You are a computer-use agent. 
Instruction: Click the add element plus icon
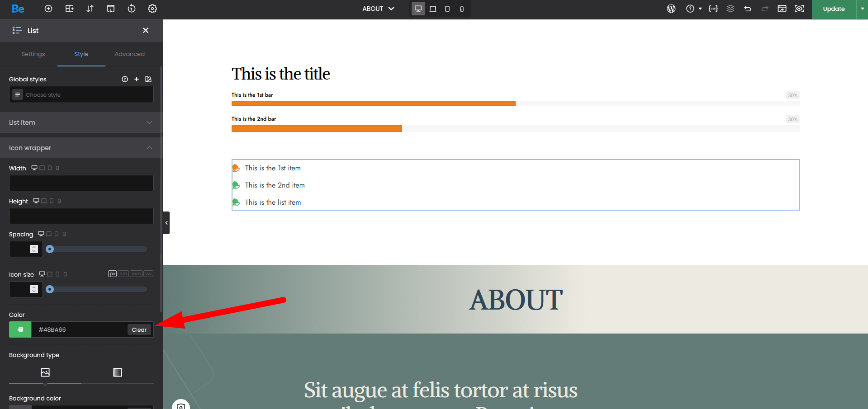pos(48,9)
